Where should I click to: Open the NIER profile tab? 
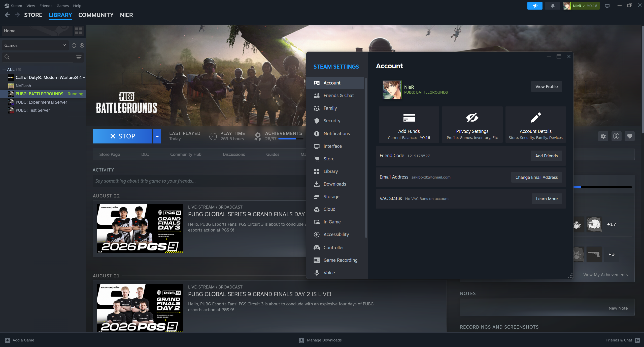(126, 15)
